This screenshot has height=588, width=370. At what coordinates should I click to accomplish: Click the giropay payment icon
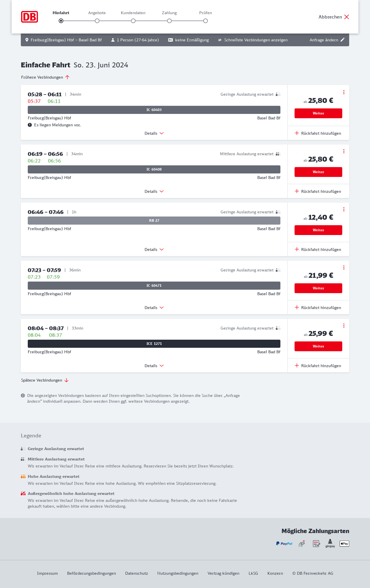(x=330, y=543)
